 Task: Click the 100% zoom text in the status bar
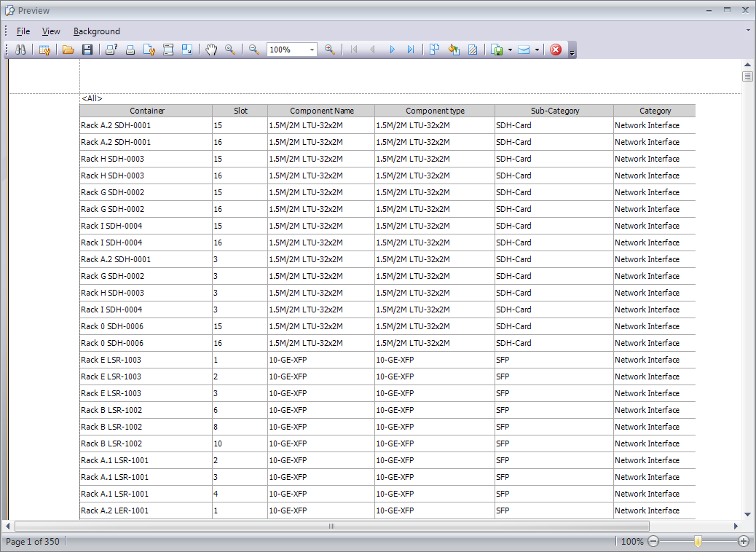631,541
